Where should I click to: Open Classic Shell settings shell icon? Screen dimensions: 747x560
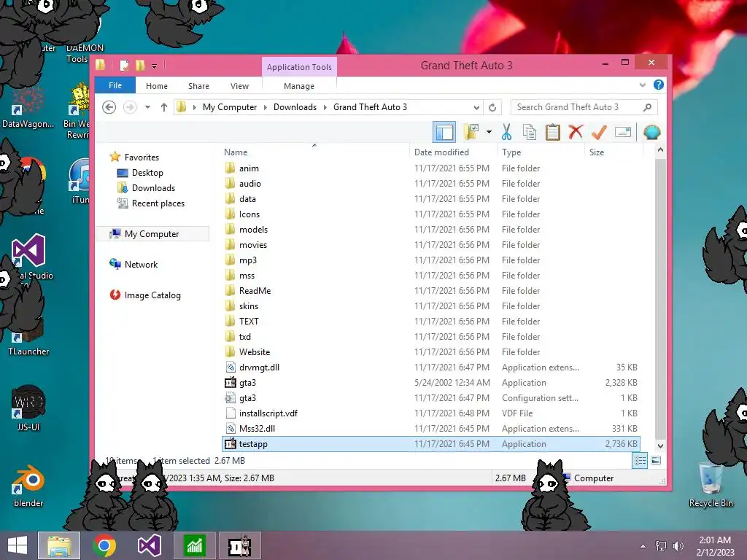pos(651,132)
